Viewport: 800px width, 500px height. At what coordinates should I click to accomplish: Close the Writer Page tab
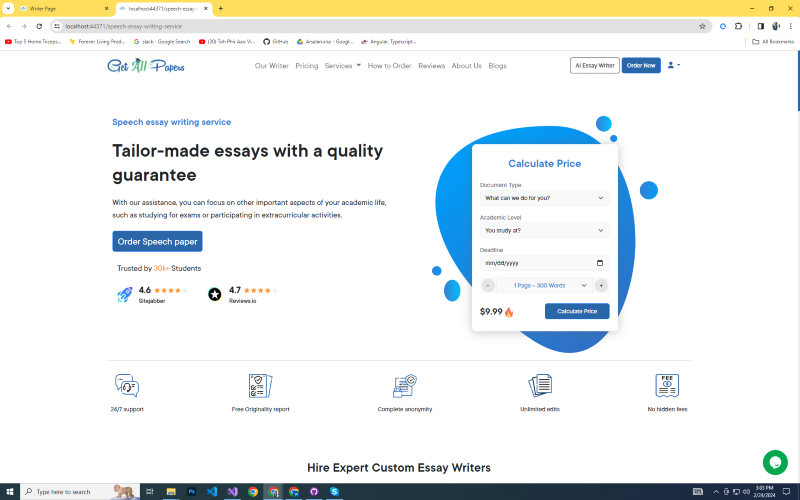tap(106, 9)
